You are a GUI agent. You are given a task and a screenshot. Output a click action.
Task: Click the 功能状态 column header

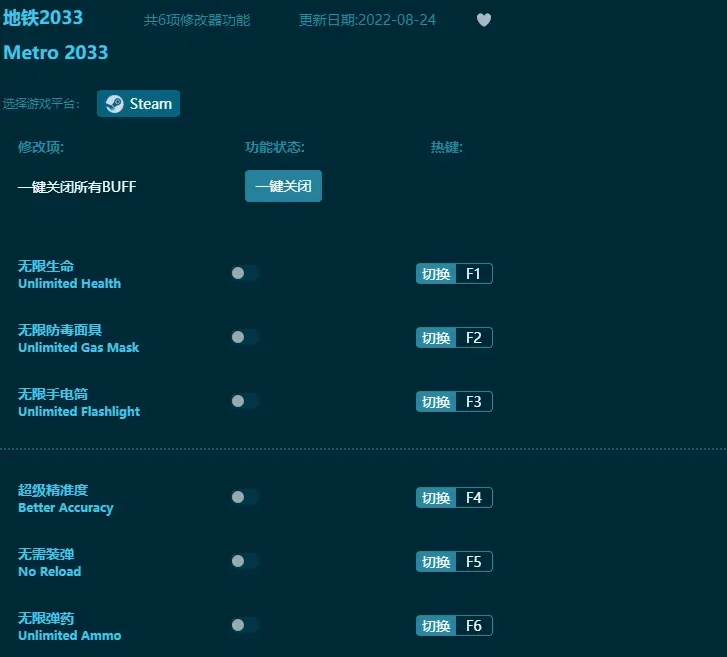tap(274, 147)
